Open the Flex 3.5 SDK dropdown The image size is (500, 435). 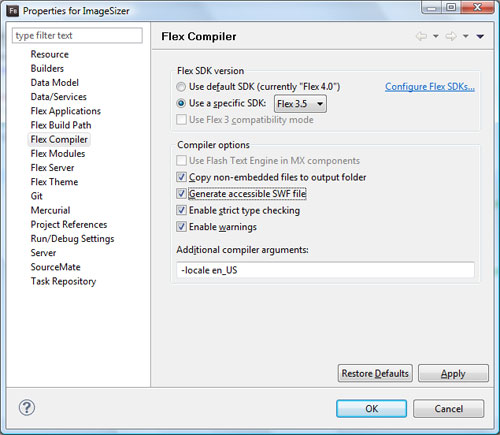[300, 104]
